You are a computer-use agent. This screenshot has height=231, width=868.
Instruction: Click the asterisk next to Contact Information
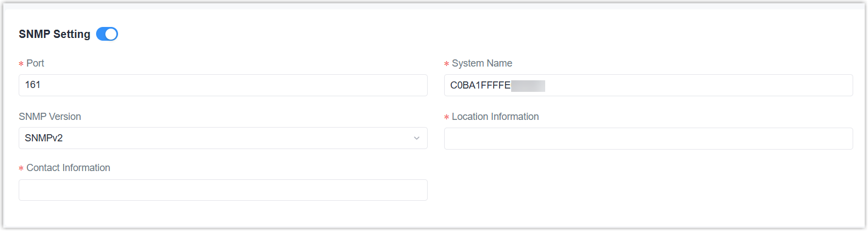coord(21,168)
